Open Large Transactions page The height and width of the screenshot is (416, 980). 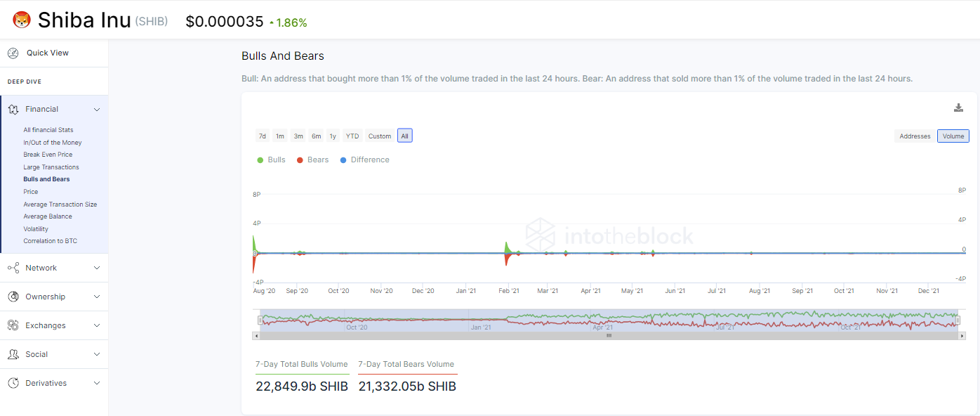click(51, 167)
